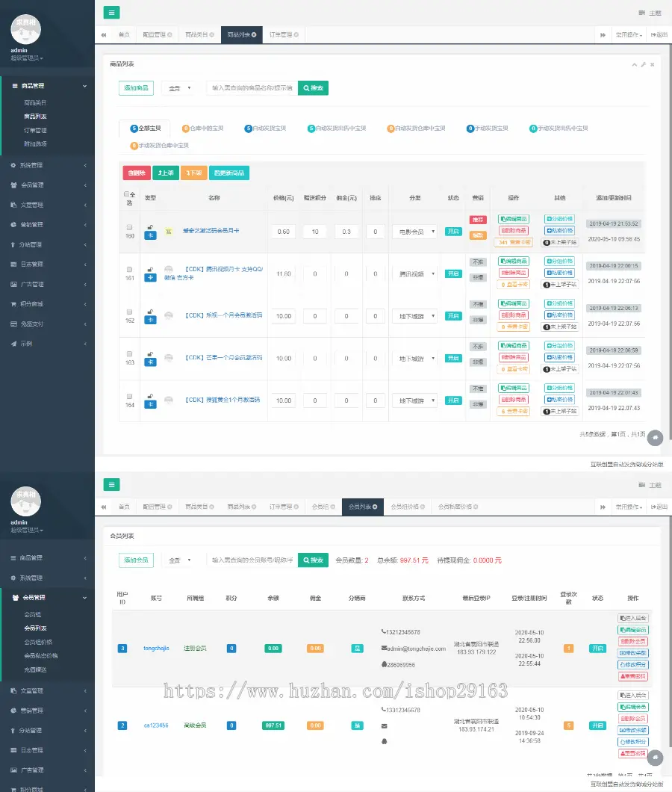Close the 会员列表 tab with its x icon
This screenshot has width=672, height=792.
pos(375,507)
